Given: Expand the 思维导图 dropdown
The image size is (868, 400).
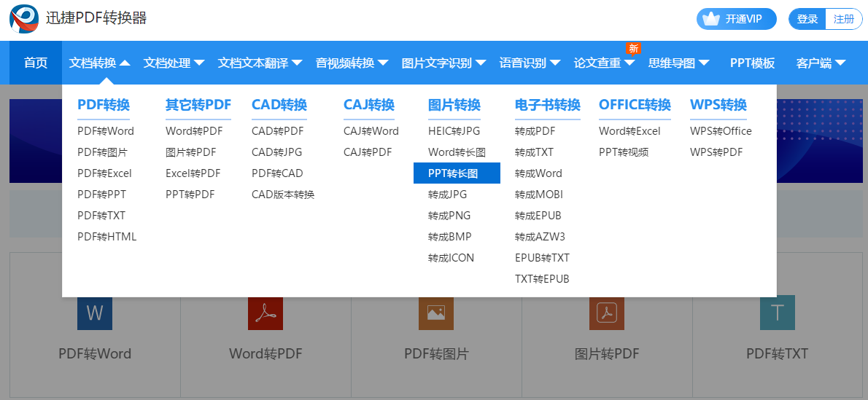Looking at the screenshot, I should pos(678,63).
